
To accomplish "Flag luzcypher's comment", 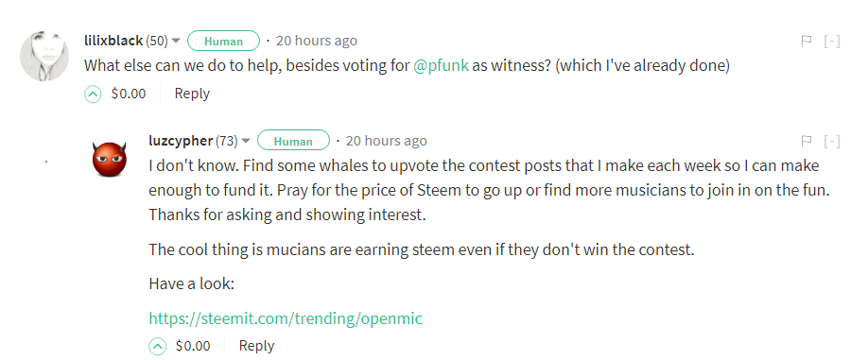I will click(807, 141).
